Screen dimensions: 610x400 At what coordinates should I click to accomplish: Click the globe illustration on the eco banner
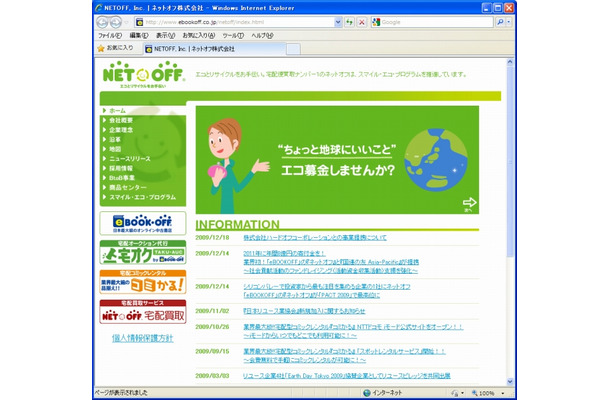point(435,160)
